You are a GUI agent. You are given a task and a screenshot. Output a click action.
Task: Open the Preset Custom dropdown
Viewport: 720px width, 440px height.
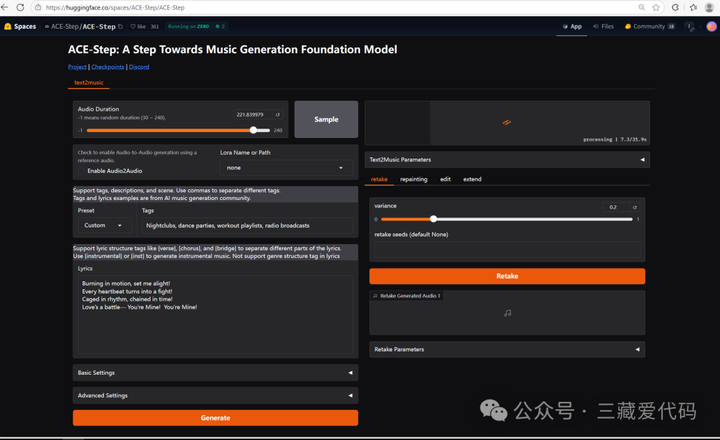coord(105,226)
